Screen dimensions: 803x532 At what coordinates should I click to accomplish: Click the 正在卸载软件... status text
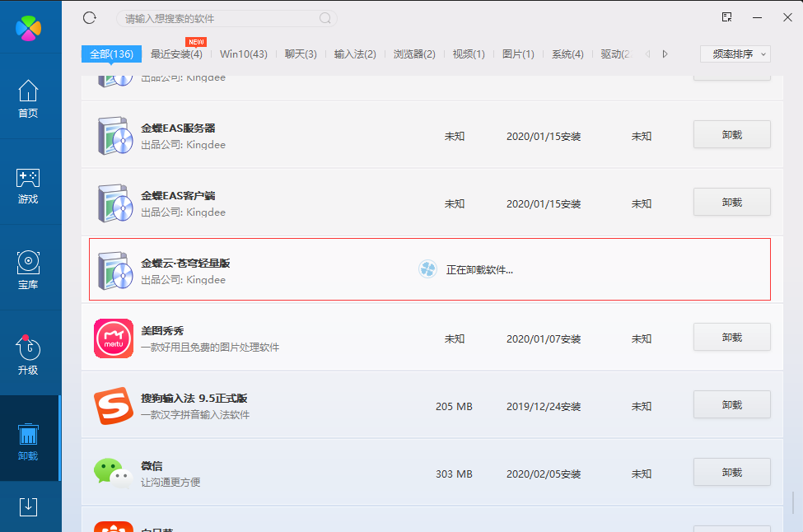[x=479, y=270]
